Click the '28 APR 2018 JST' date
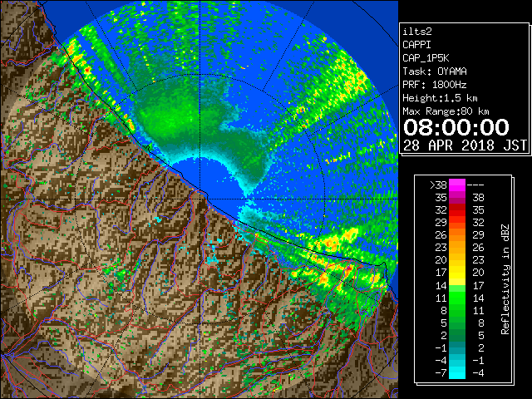 465,145
